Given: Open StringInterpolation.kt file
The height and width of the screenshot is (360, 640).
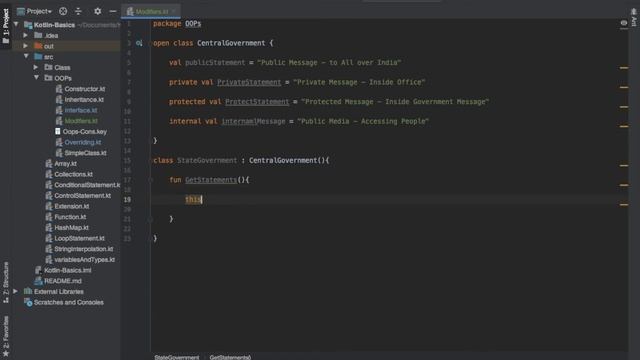Looking at the screenshot, I should pyautogui.click(x=83, y=249).
